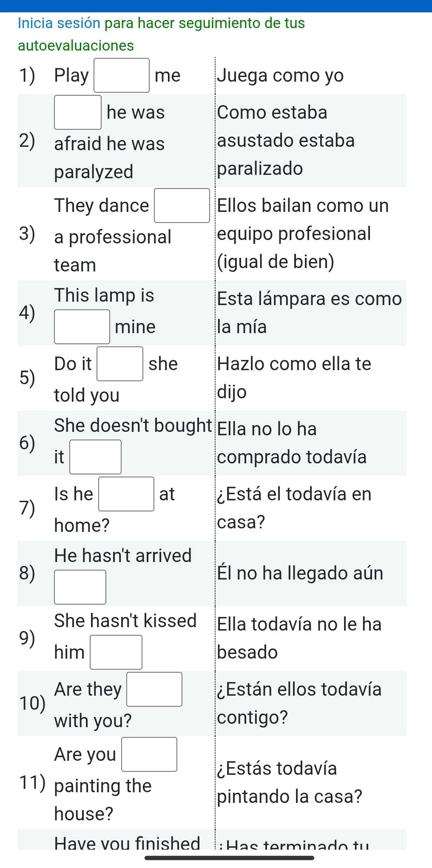
Task: Click the blank in 'Is he ... at home?'
Action: tap(126, 494)
